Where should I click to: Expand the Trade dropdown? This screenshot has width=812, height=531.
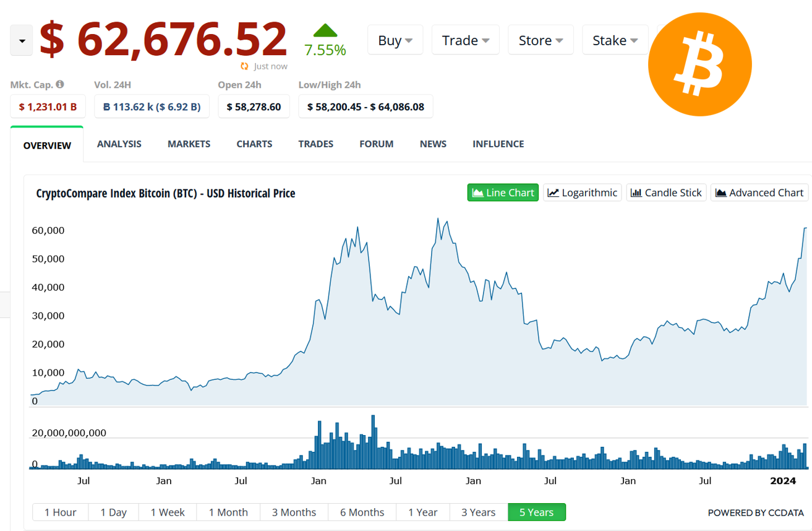(x=465, y=39)
